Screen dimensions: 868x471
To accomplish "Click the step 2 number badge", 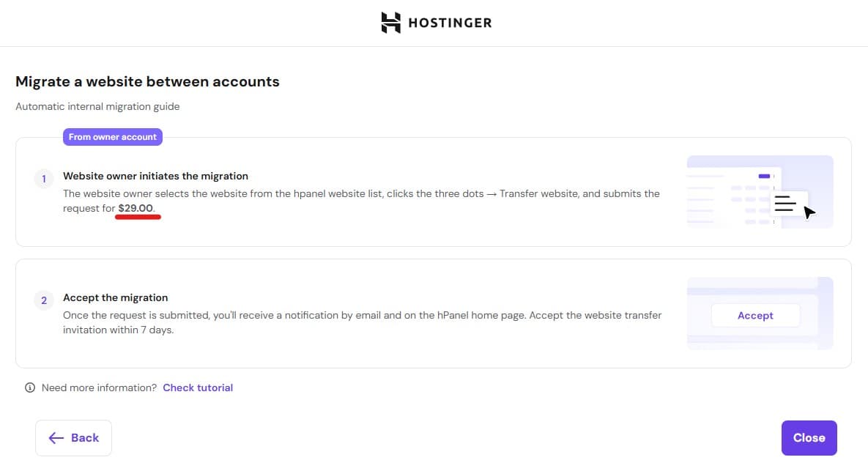I will point(44,300).
